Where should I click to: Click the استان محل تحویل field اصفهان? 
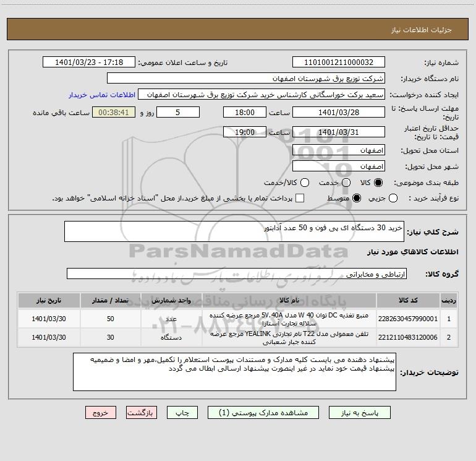[x=339, y=150]
